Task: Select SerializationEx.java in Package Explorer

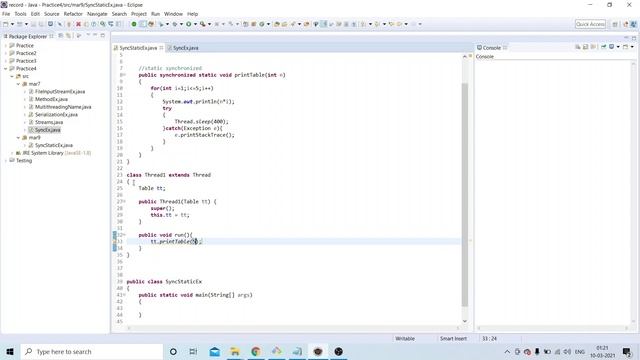Action: (56, 115)
